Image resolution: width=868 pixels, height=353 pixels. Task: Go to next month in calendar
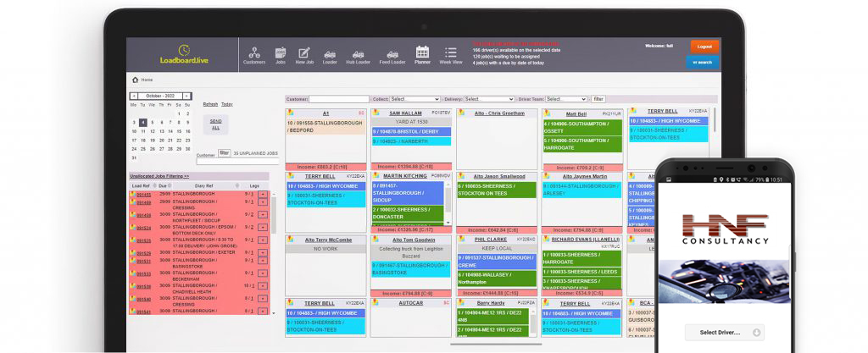187,96
